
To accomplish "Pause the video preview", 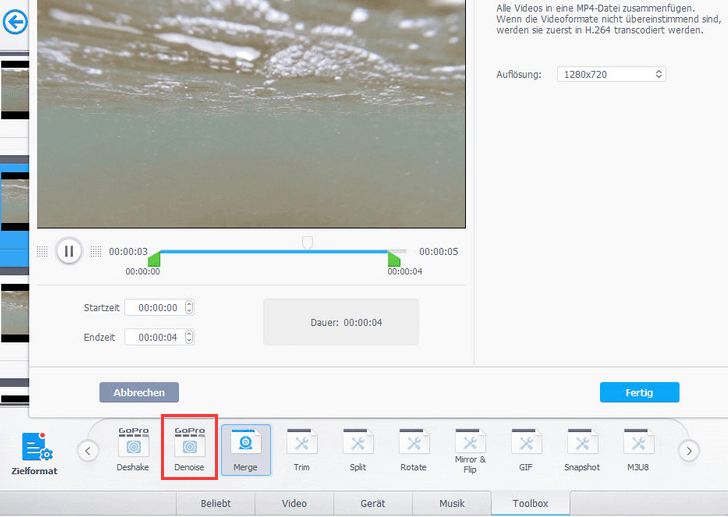I will [x=68, y=251].
